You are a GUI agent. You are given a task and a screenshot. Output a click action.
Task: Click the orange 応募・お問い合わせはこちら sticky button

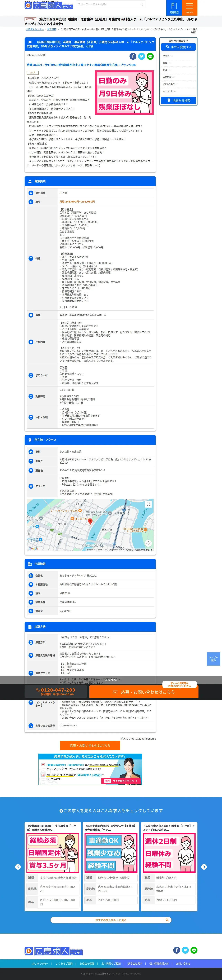pos(144,692)
